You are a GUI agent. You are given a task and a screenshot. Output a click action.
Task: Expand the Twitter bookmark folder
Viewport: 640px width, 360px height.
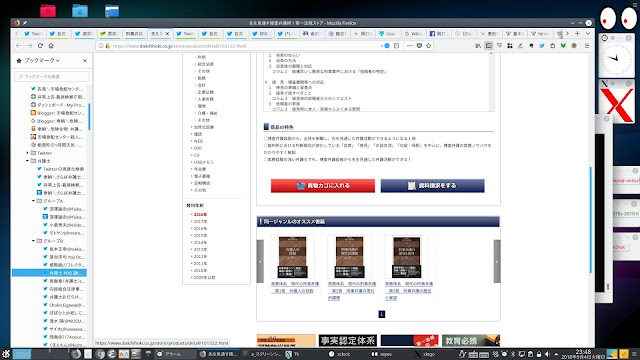(x=28, y=153)
